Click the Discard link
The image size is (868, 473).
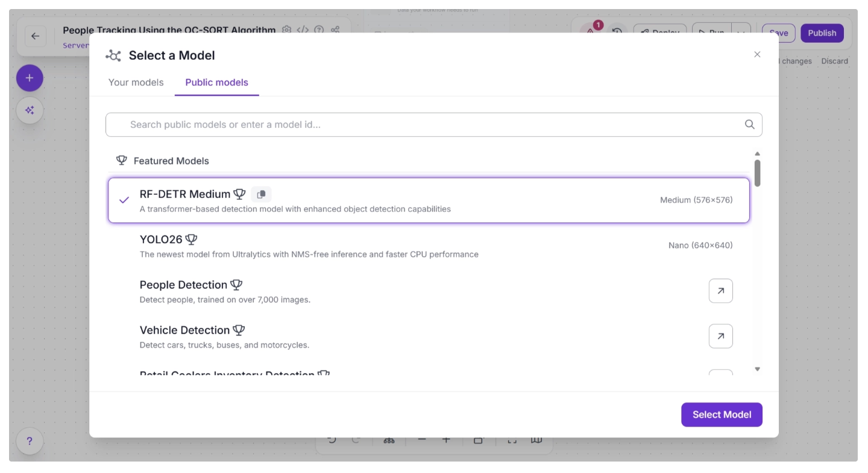tap(834, 61)
